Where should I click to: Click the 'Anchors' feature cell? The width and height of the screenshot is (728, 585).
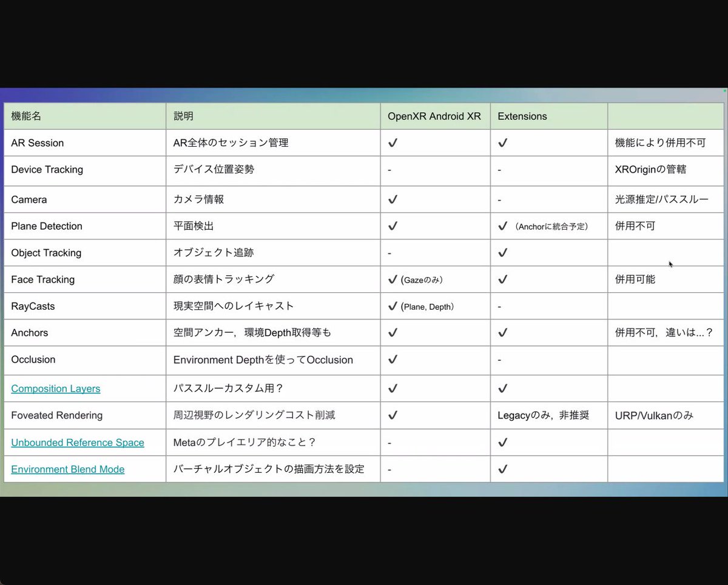[85, 333]
